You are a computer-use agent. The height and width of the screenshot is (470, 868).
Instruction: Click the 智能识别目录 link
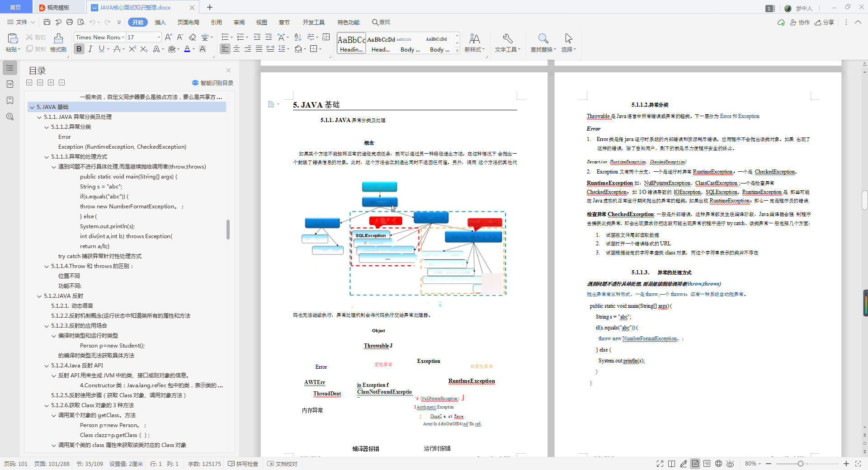tap(213, 83)
